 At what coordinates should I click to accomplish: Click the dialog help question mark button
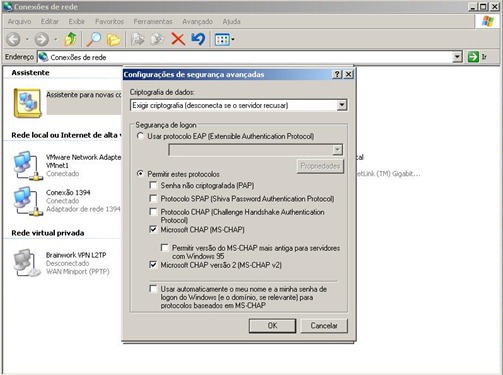coord(337,74)
